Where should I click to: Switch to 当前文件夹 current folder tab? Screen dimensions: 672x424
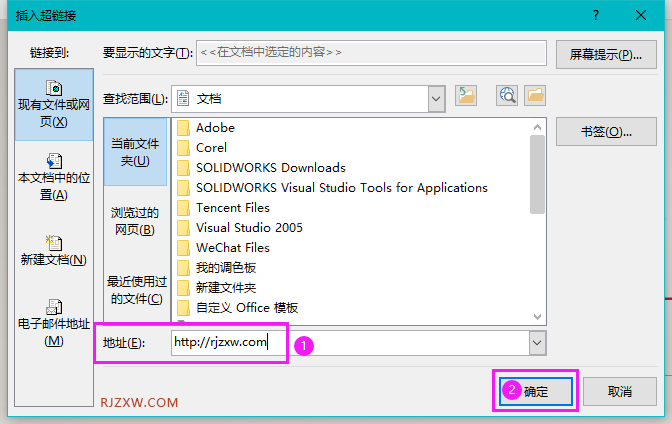point(135,152)
